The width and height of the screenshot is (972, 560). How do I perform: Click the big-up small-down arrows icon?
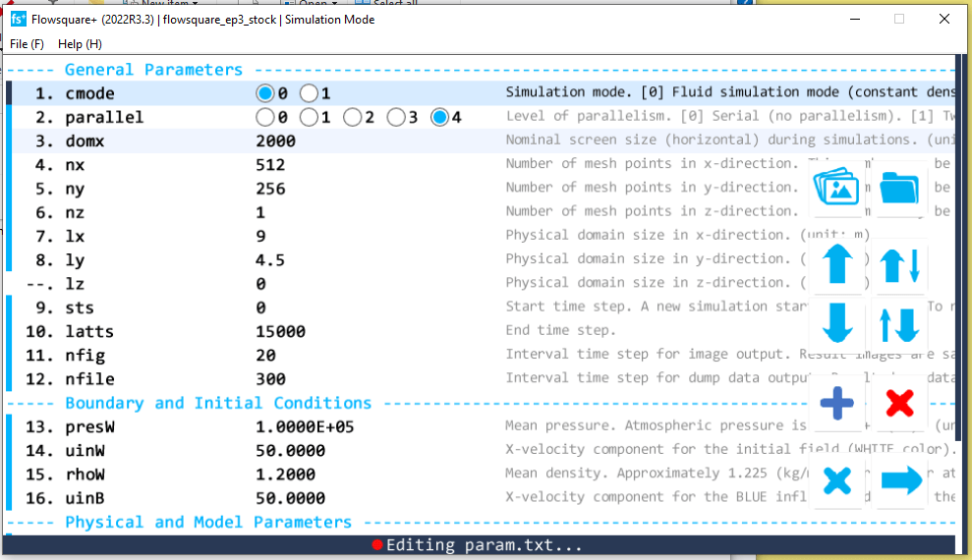point(898,265)
